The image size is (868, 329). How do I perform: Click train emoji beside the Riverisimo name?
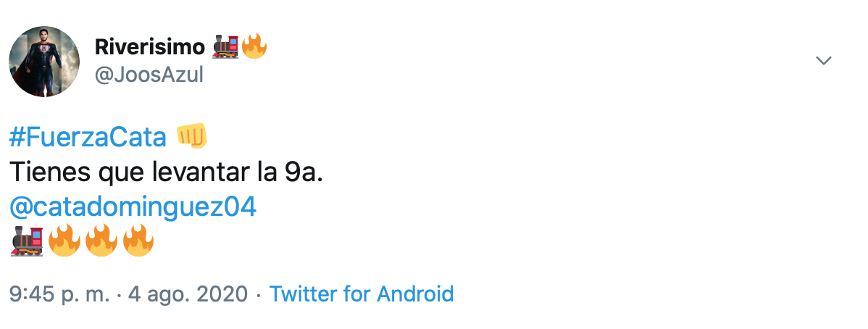point(225,47)
